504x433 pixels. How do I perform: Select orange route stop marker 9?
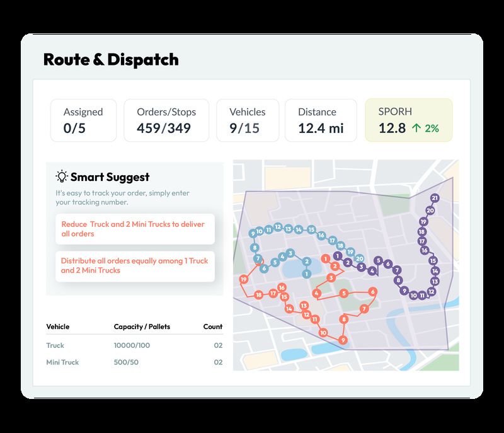pyautogui.click(x=343, y=340)
